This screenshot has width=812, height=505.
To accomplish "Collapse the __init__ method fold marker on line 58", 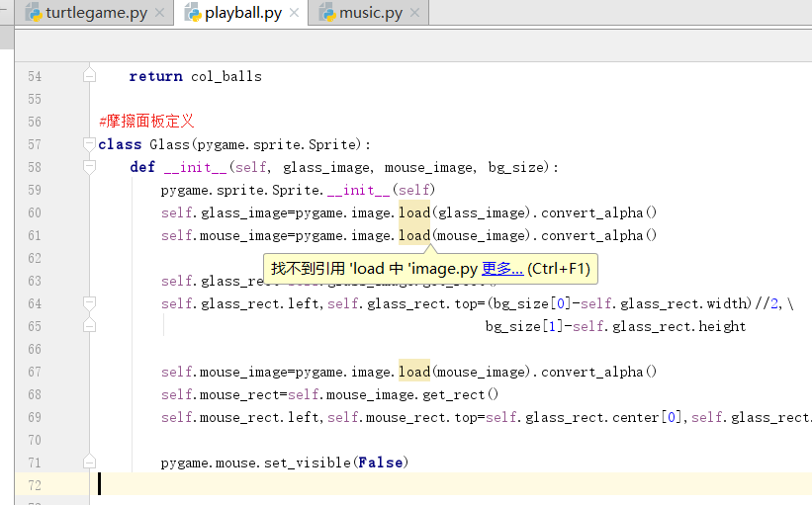I will click(x=89, y=167).
